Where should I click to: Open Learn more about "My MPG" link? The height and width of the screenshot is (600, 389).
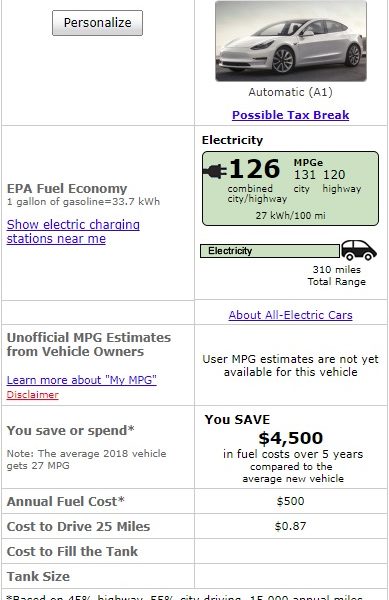[x=81, y=380]
